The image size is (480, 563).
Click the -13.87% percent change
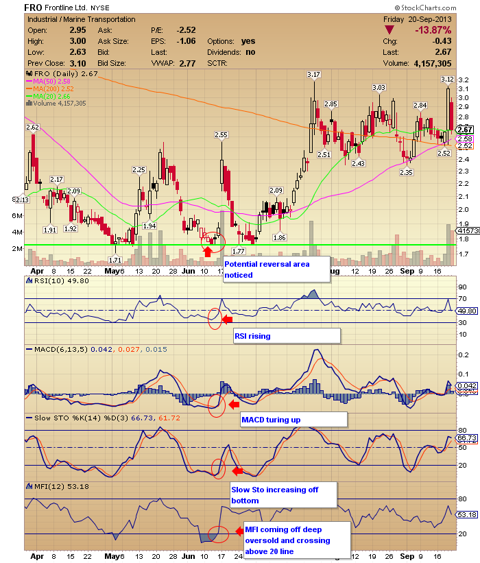[433, 30]
